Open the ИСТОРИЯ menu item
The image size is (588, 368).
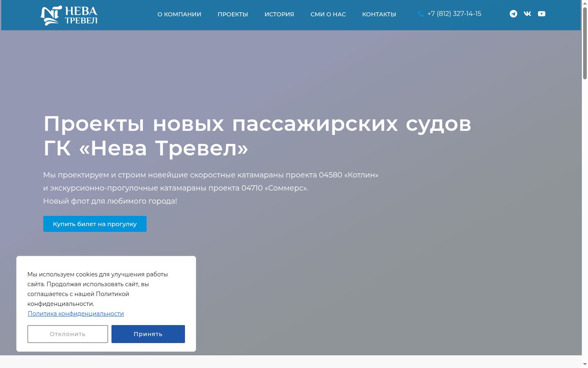click(x=279, y=14)
